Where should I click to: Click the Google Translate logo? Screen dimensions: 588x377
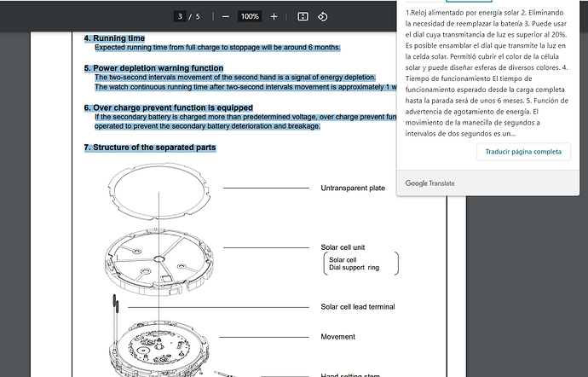point(429,183)
